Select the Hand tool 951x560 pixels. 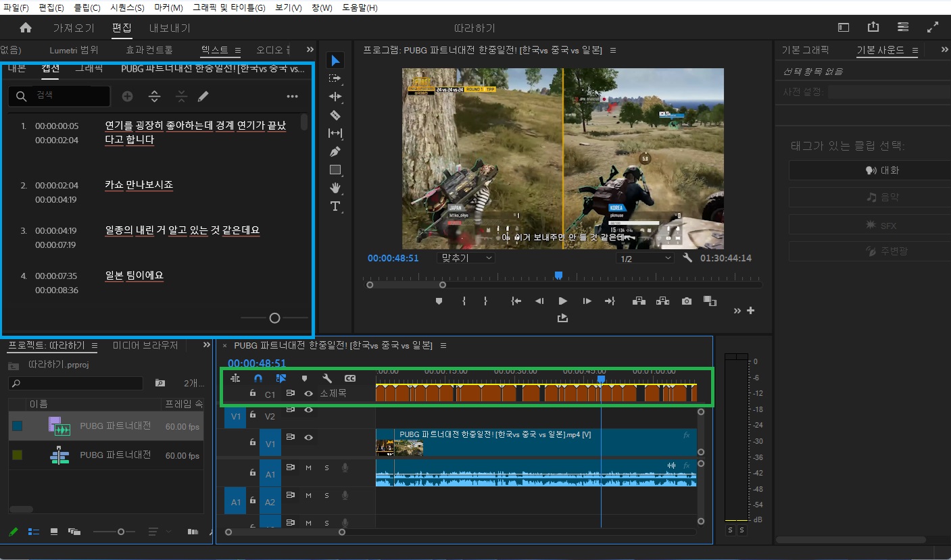[335, 188]
